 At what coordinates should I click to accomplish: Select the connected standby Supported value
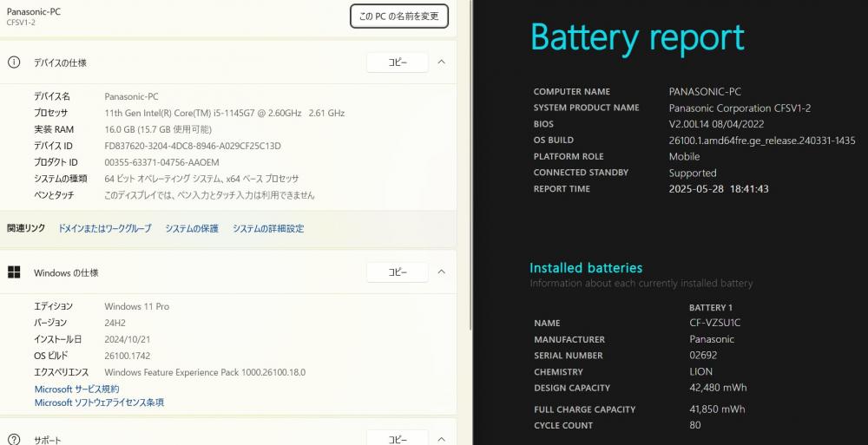click(693, 173)
